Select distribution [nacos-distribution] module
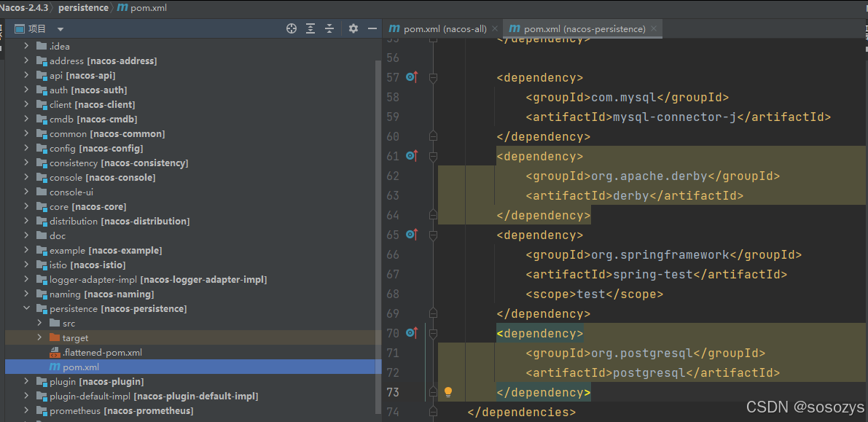This screenshot has width=868, height=422. coord(119,221)
